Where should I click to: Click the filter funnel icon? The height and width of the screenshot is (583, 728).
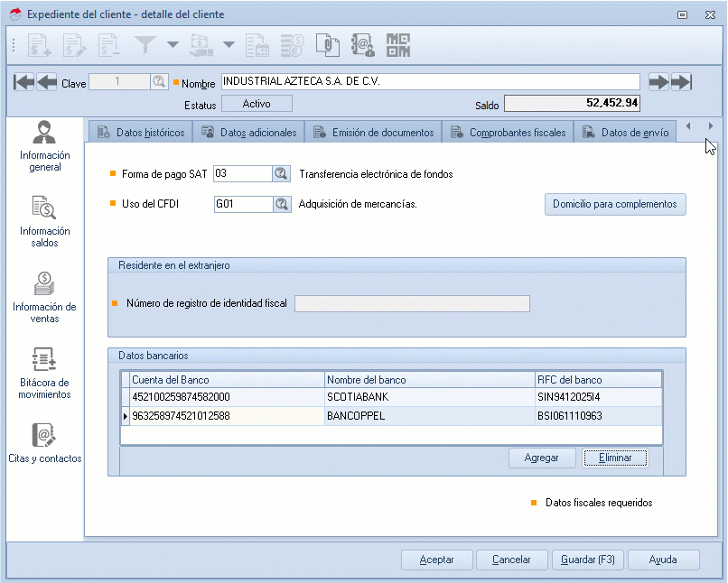click(x=145, y=45)
